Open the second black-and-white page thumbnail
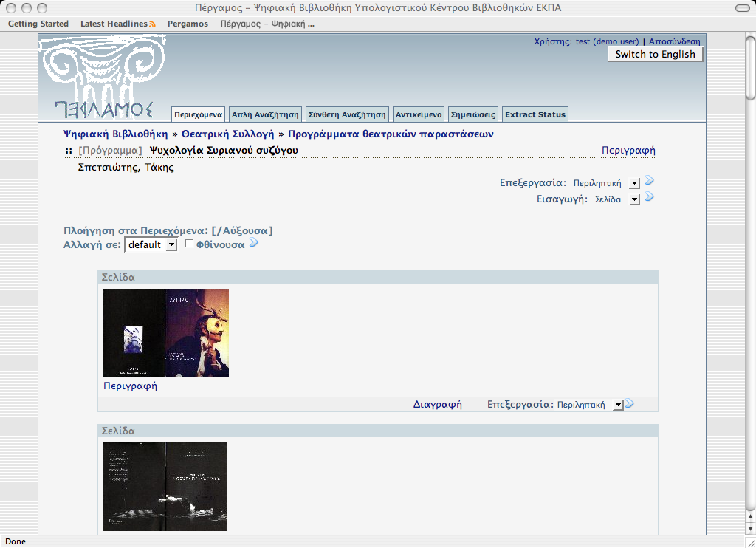 [165, 486]
